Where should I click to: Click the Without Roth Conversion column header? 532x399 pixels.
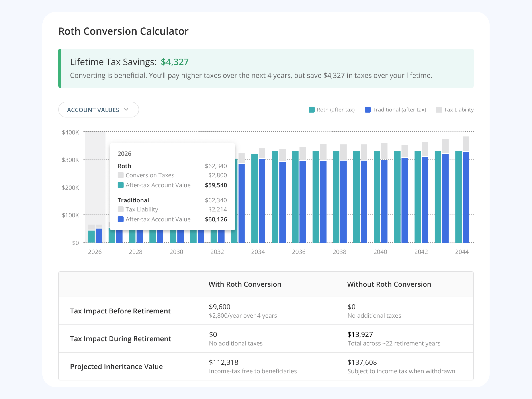tap(389, 284)
